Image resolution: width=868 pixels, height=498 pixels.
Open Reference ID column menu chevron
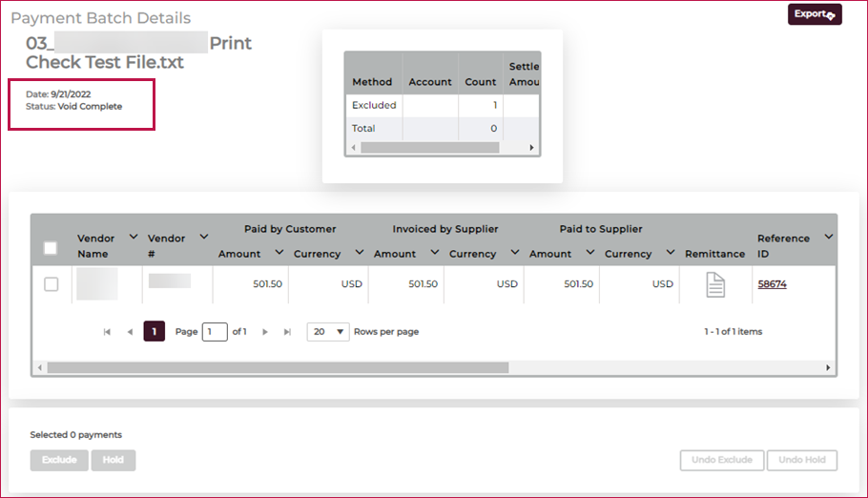(x=829, y=237)
